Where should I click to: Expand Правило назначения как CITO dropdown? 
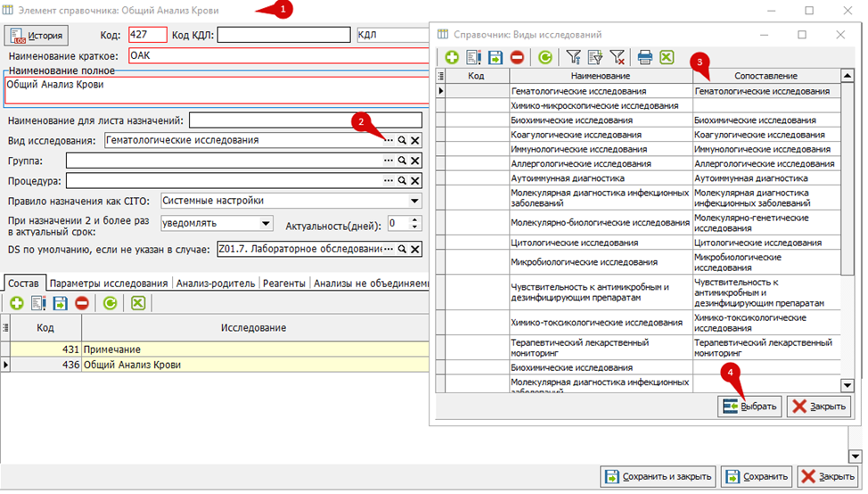(x=414, y=201)
